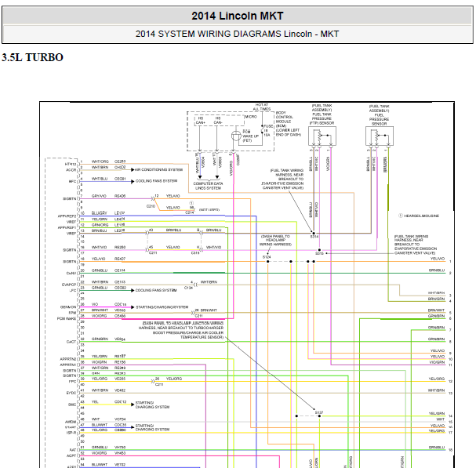This screenshot has height=468, width=476.
Task: Click the "GRY/VIO RE406" wire label at pin 7
Action: click(x=108, y=196)
